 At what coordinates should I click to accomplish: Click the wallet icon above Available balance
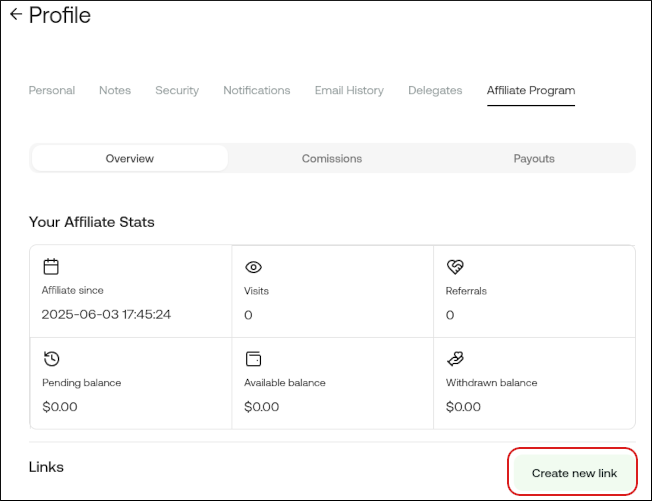click(x=254, y=358)
